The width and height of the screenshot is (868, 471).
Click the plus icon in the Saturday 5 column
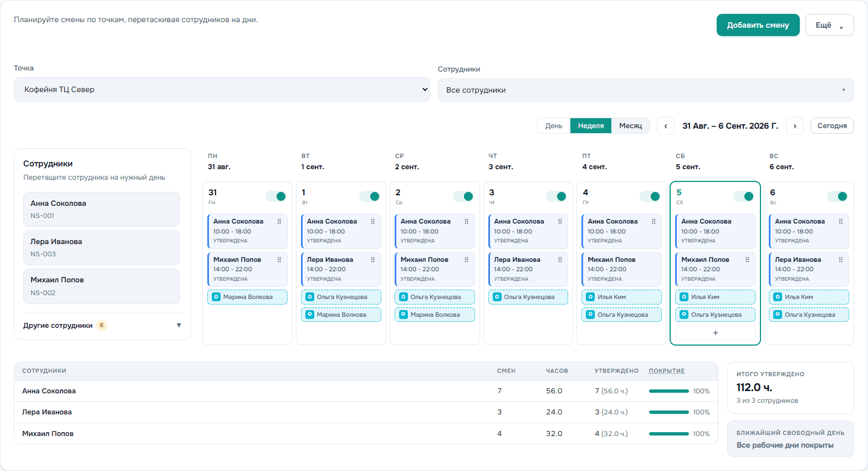click(715, 333)
